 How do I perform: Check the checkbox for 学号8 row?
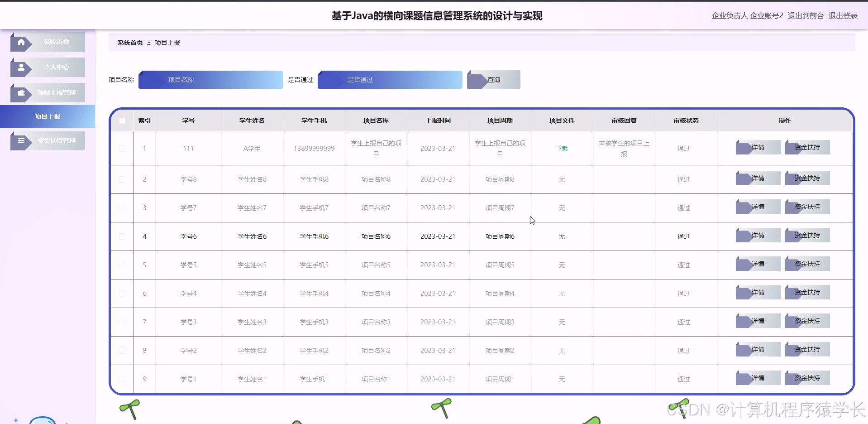point(122,179)
